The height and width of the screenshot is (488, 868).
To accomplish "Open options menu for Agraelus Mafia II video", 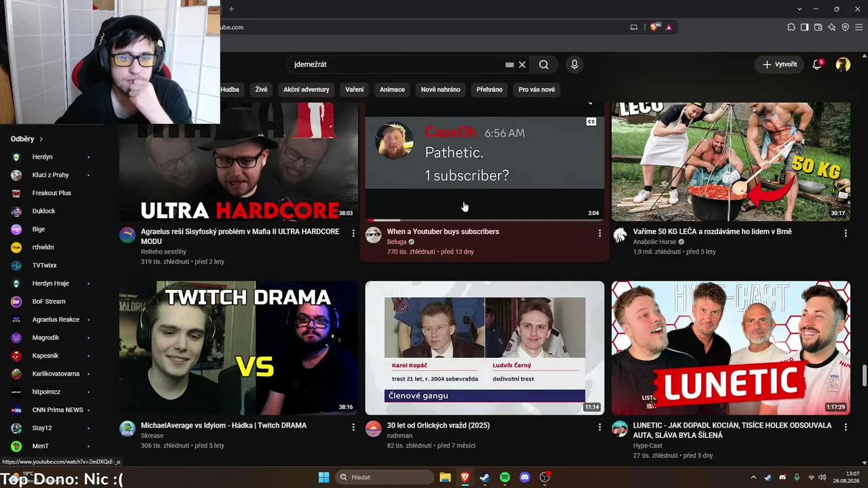I will pyautogui.click(x=353, y=232).
